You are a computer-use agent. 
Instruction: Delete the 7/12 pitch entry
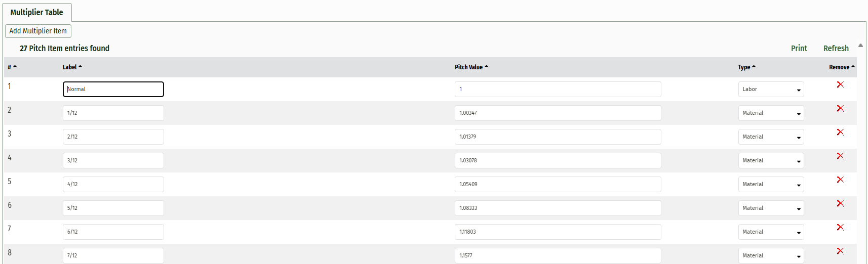(840, 251)
